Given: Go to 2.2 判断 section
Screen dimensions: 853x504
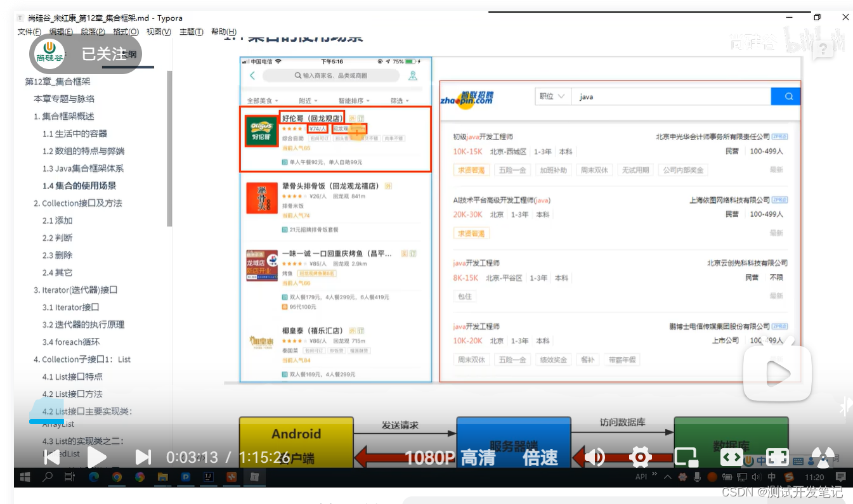Looking at the screenshot, I should 58,238.
